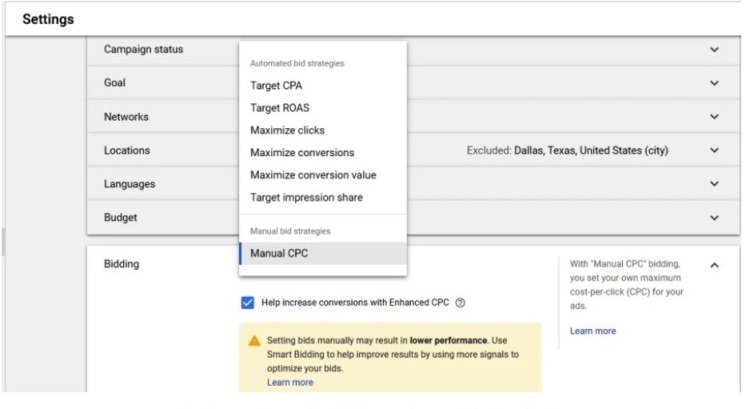Collapse the Bidding section chevron
754x409 pixels.
714,265
